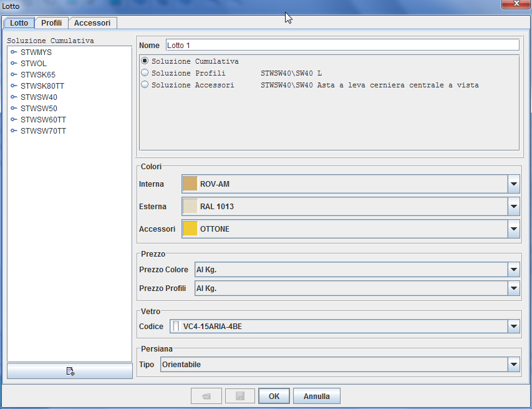The height and width of the screenshot is (409, 532).
Task: Open the Prezzo Colore dropdown
Action: tap(514, 270)
